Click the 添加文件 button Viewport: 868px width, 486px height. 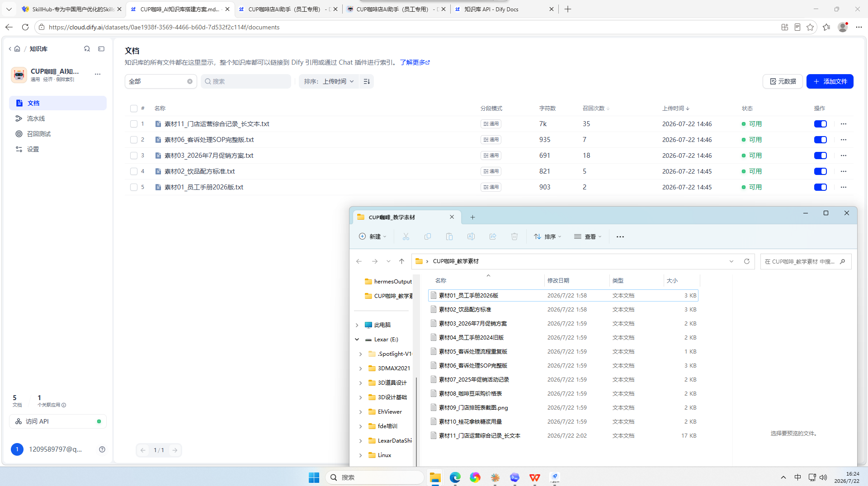[x=830, y=81]
